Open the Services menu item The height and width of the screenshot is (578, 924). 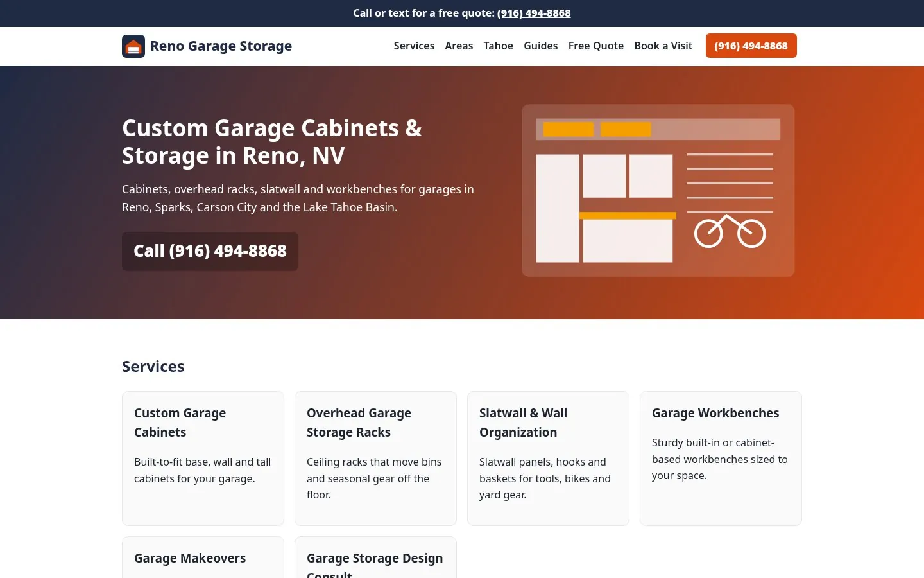pyautogui.click(x=414, y=46)
